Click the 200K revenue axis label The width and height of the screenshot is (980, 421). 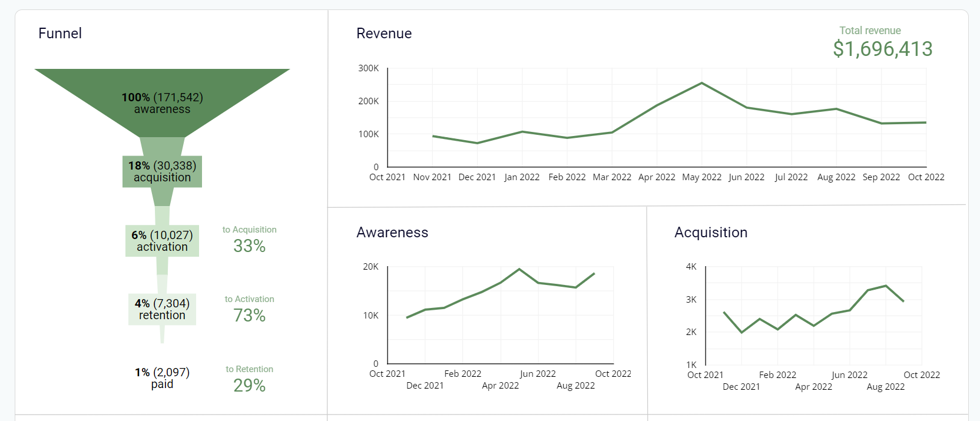click(x=369, y=101)
